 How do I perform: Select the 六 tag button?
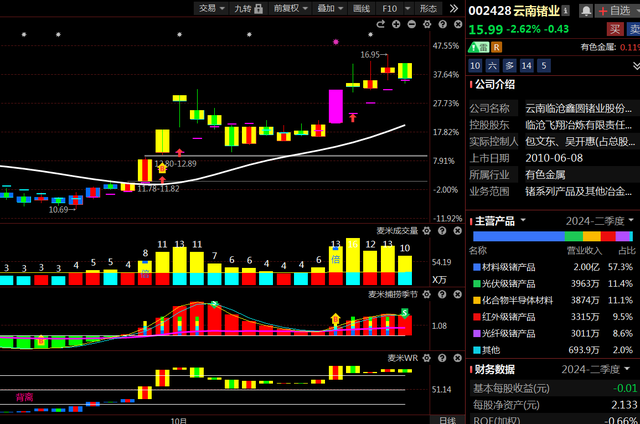pyautogui.click(x=492, y=66)
